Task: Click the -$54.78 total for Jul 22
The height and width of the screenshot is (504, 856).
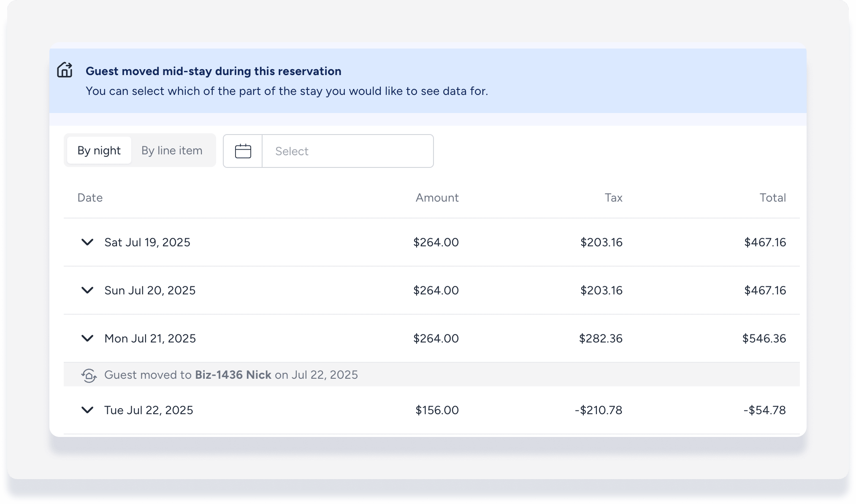Action: click(x=764, y=410)
